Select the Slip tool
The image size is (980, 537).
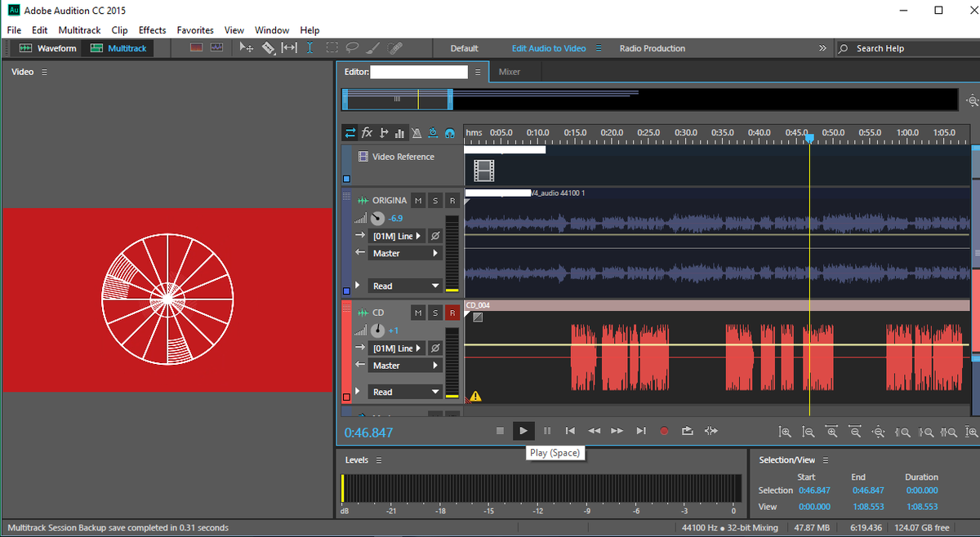[x=289, y=48]
